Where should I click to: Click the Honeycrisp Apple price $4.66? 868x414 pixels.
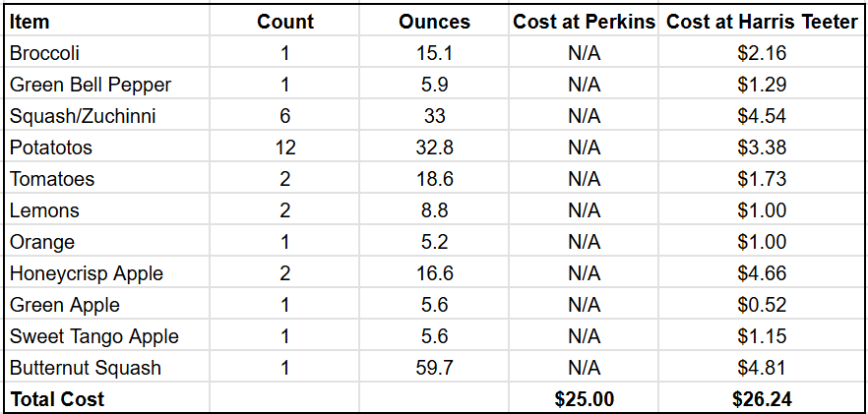(762, 273)
